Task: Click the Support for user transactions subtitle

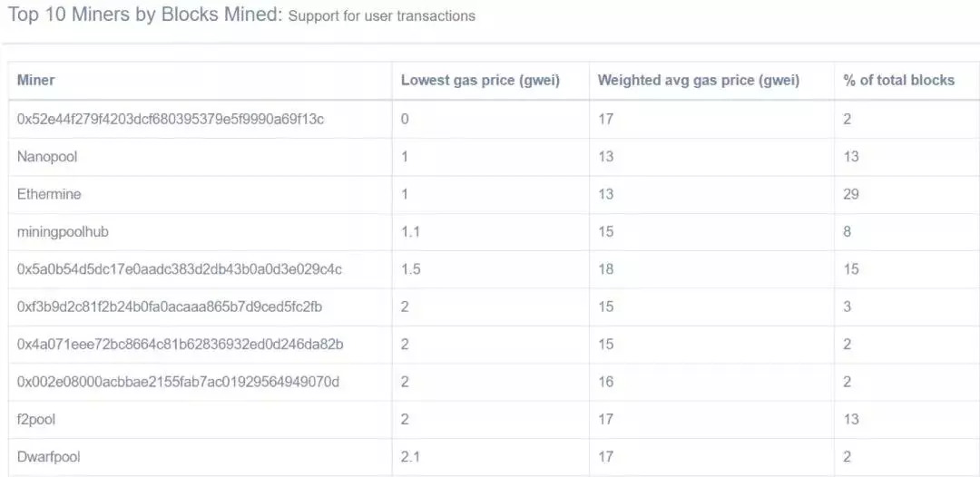Action: (x=381, y=16)
